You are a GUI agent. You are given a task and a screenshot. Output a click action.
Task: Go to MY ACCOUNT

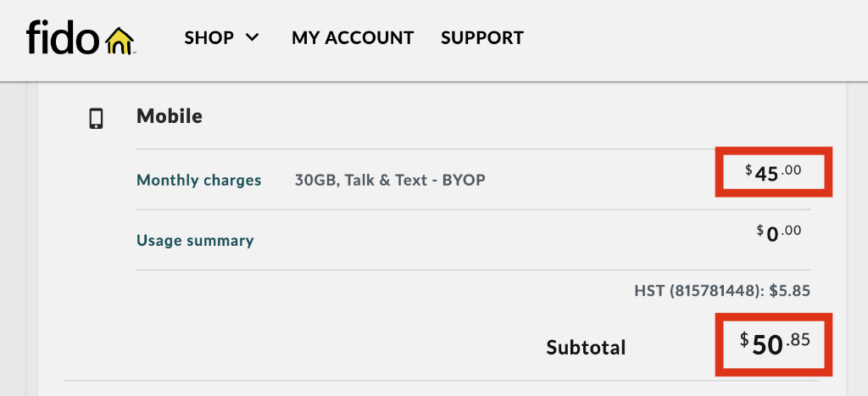pyautogui.click(x=353, y=38)
